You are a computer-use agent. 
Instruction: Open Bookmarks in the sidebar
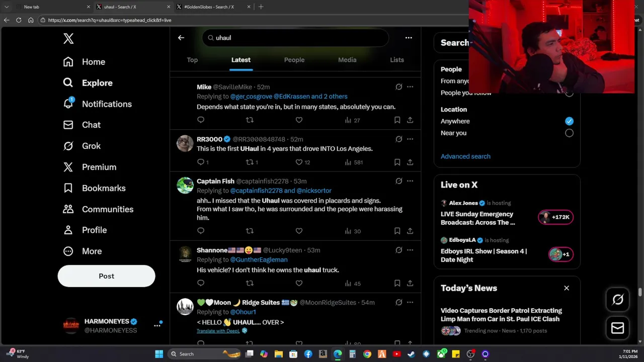point(94,188)
